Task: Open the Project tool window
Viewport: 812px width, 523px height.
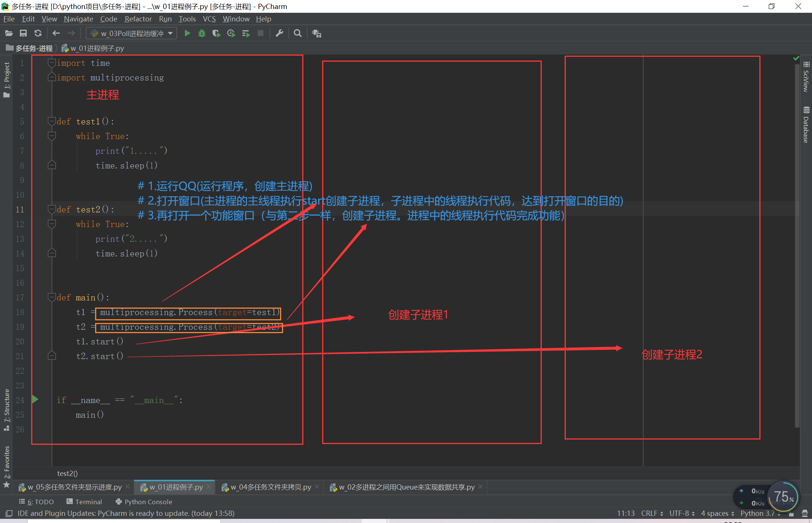Action: pos(6,80)
